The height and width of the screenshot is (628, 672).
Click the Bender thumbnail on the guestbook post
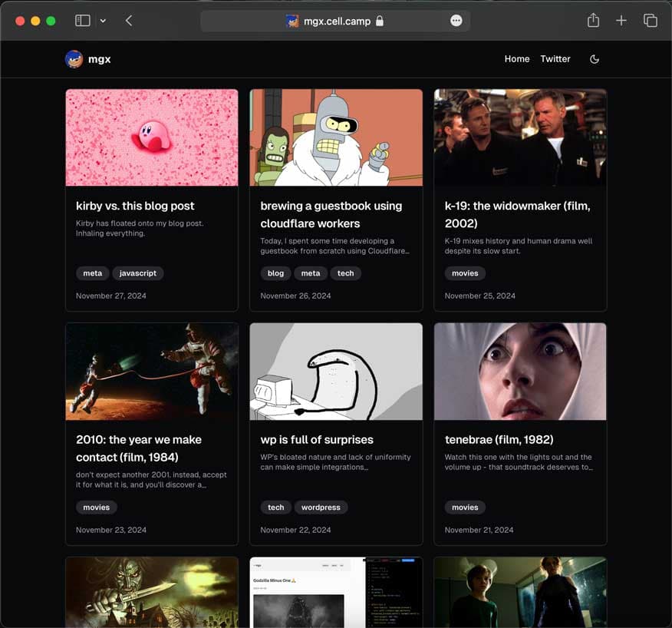coord(336,137)
